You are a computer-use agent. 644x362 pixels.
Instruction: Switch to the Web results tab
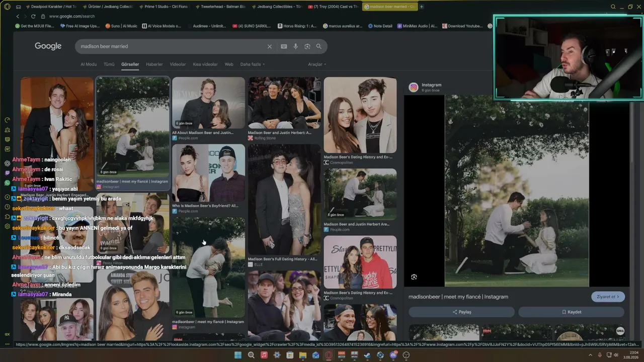229,64
